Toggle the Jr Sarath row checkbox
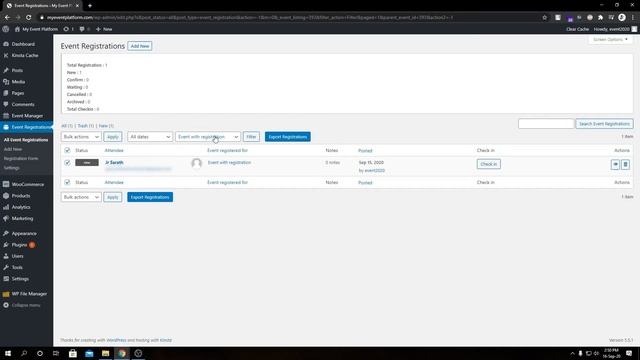Viewport: 640px width, 360px height. (x=67, y=163)
